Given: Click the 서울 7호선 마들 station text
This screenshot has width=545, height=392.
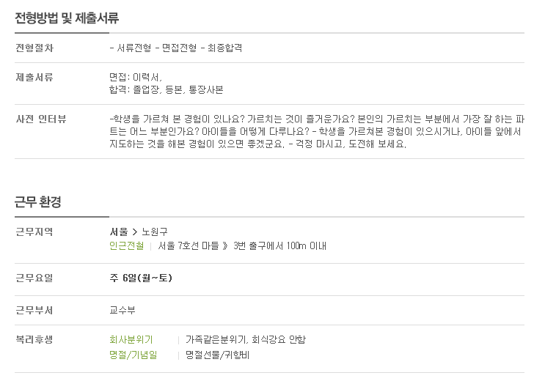Looking at the screenshot, I should click(189, 246).
